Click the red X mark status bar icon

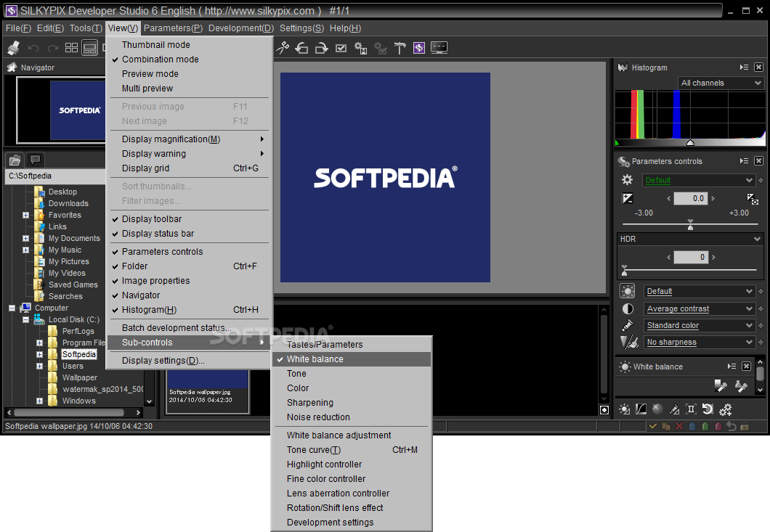click(679, 426)
